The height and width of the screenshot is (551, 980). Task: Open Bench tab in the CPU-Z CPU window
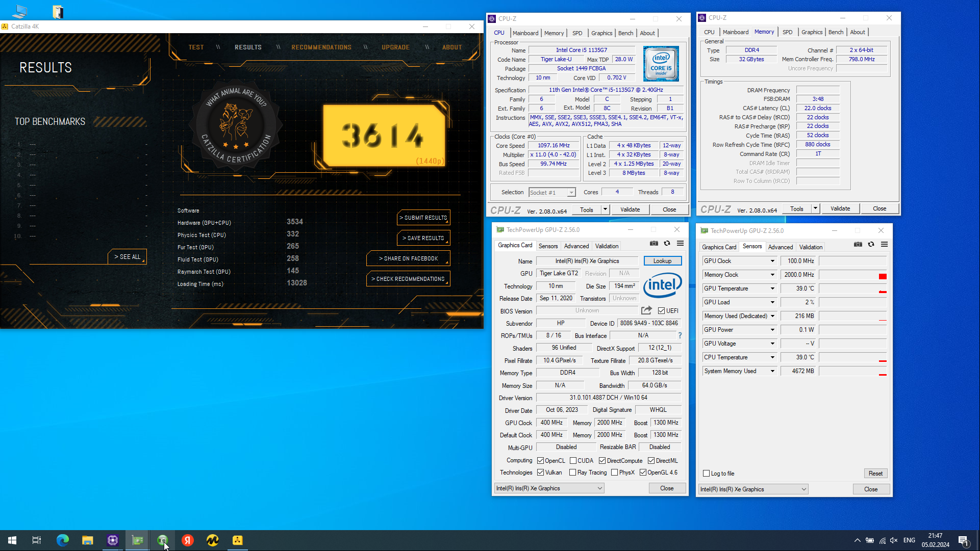point(625,33)
